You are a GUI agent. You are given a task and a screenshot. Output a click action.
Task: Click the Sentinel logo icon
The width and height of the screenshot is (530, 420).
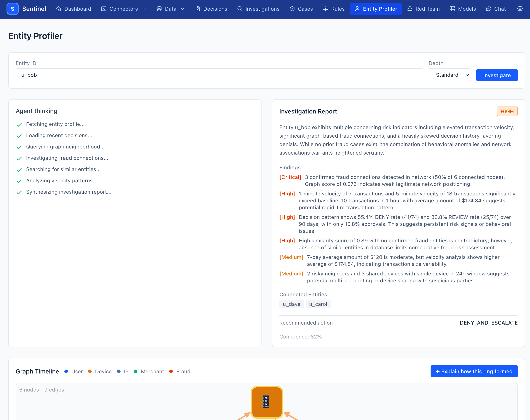click(13, 9)
